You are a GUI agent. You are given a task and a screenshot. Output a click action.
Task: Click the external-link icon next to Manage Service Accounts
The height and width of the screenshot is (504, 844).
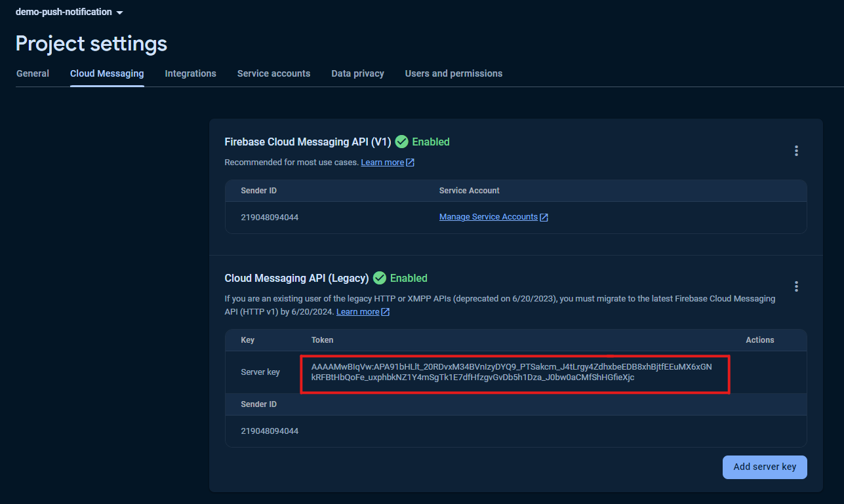(x=544, y=217)
